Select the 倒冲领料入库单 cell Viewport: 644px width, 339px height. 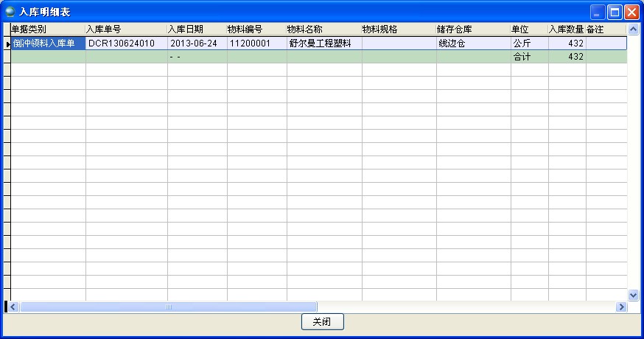click(x=48, y=43)
